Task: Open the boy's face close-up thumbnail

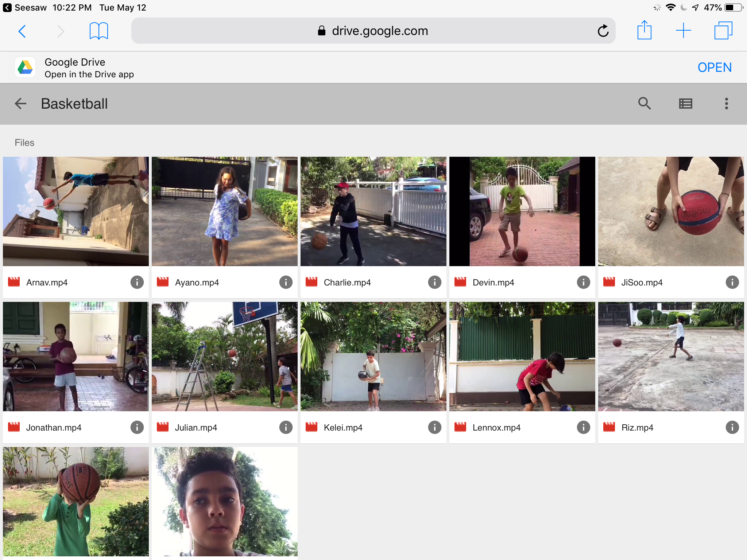Action: coord(225,502)
